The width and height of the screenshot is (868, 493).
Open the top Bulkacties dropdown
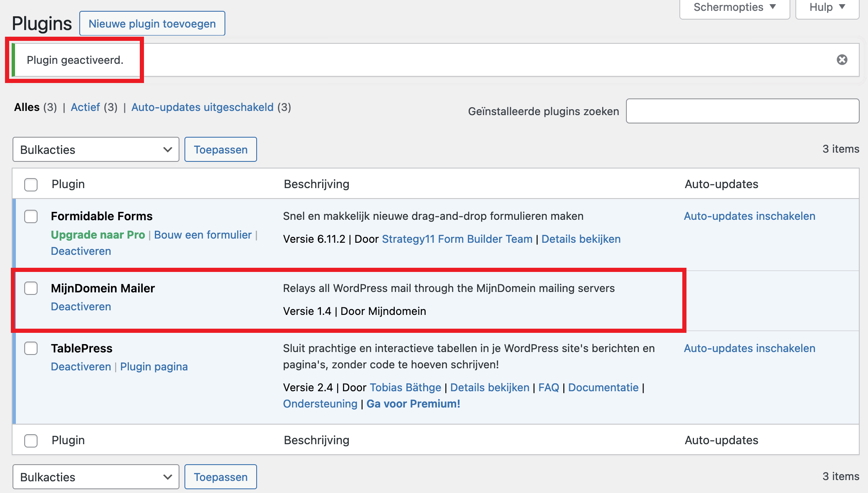coord(96,150)
